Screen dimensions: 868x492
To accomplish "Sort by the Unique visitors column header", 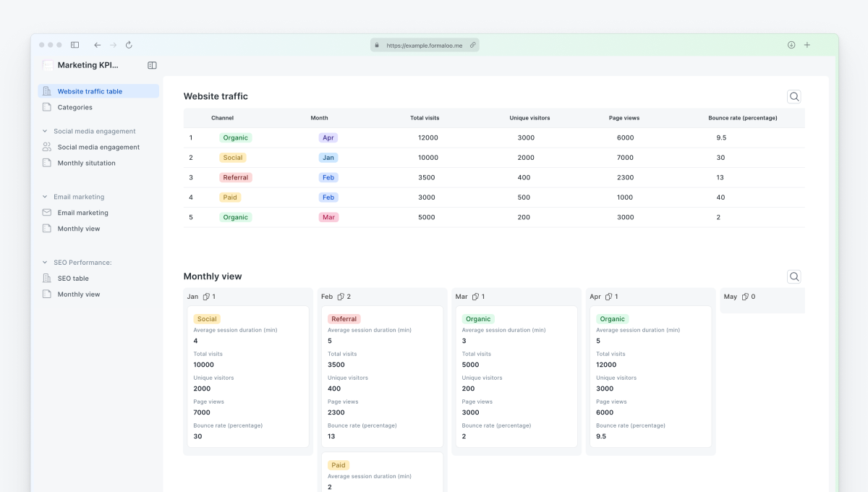I will coord(529,118).
